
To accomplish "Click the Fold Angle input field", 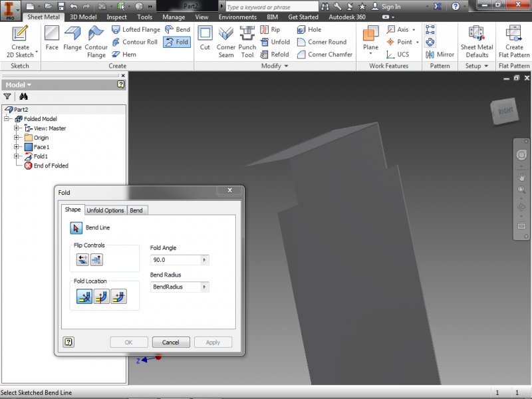I will click(x=176, y=260).
